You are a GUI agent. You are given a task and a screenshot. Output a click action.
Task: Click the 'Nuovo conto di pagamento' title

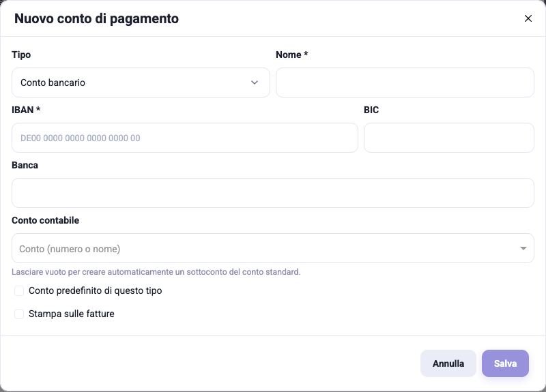96,19
